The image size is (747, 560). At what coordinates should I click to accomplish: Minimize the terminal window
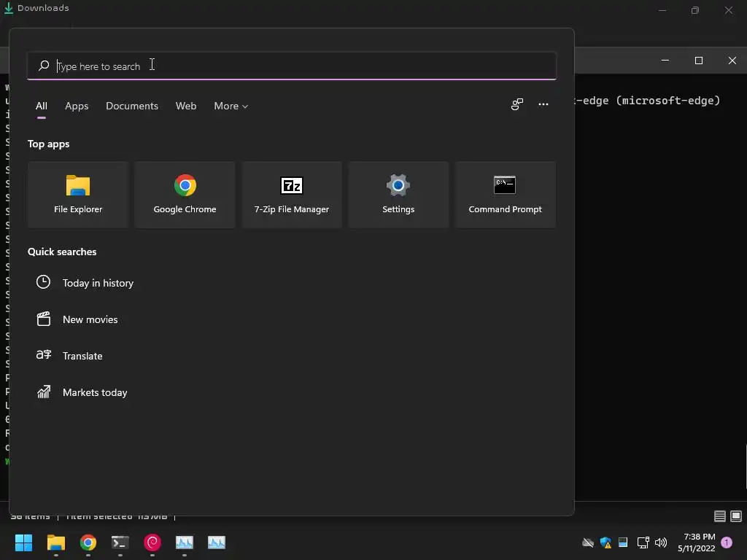coord(665,61)
